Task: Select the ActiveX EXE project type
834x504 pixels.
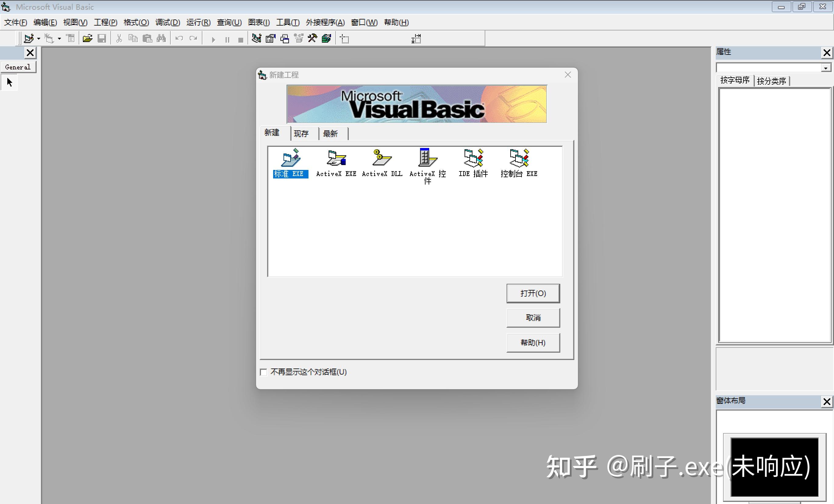Action: pyautogui.click(x=336, y=163)
